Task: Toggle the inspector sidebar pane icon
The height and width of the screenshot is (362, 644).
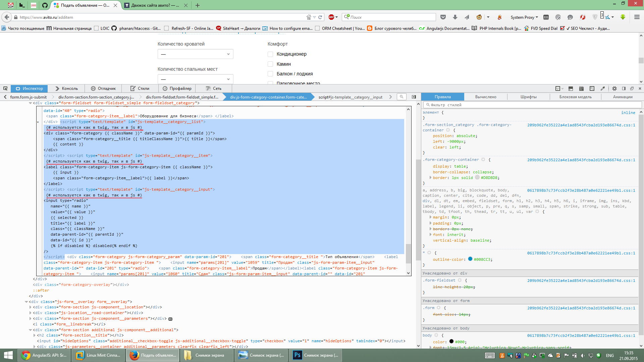Action: [x=414, y=97]
